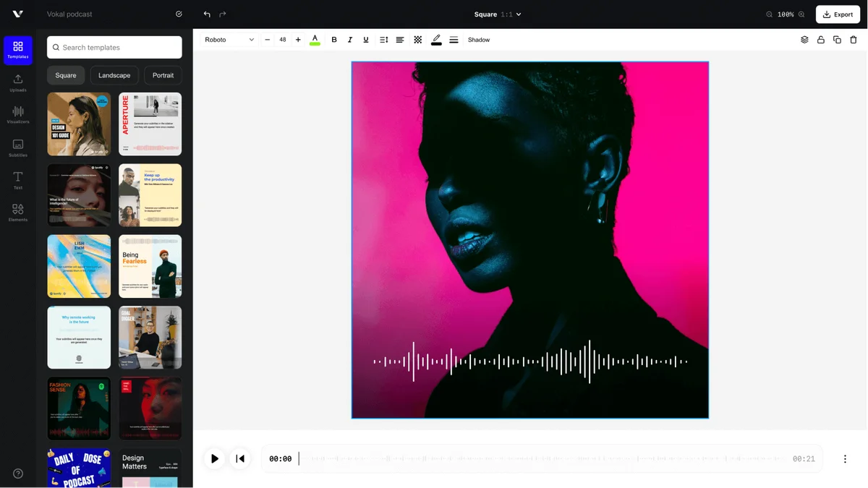Toggle bold formatting
The width and height of the screenshot is (868, 488).
coord(334,40)
